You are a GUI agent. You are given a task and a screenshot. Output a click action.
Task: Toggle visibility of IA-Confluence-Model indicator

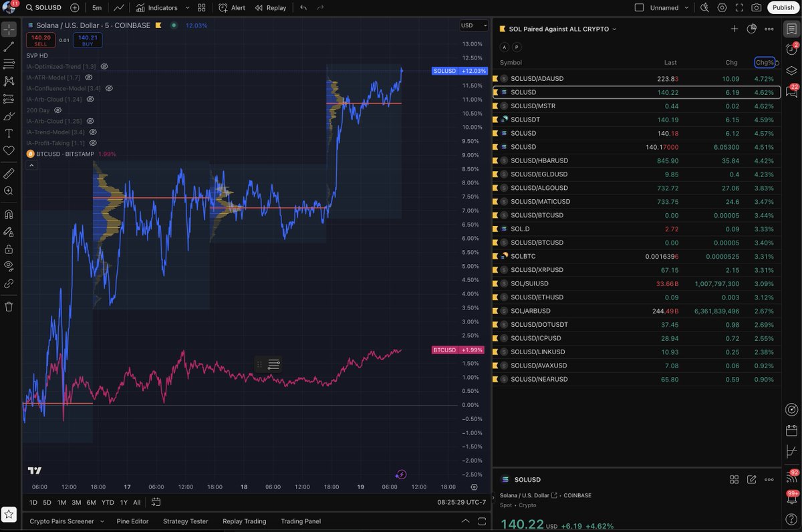(x=109, y=88)
